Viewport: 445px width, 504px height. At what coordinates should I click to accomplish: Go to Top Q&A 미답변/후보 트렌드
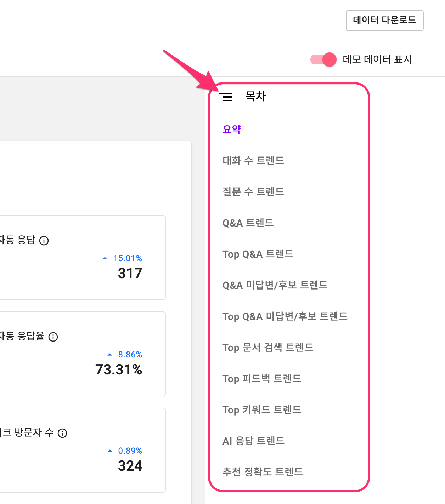tap(285, 316)
